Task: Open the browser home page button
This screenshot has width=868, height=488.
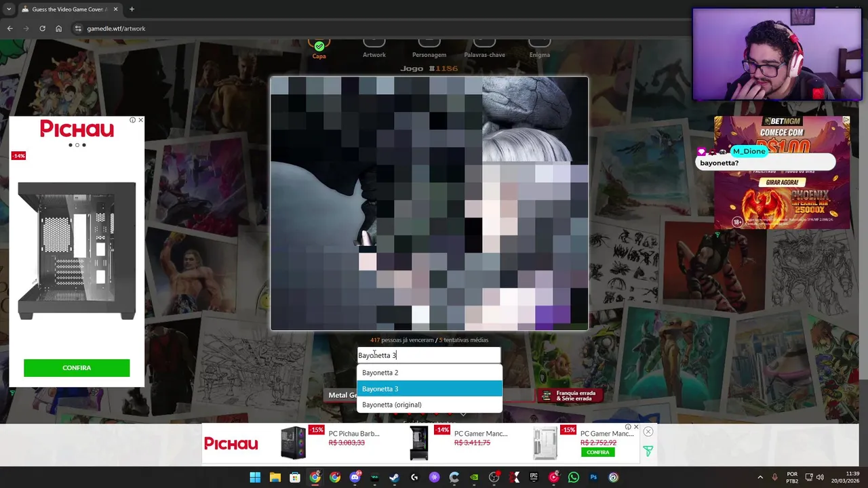Action: pyautogui.click(x=58, y=28)
